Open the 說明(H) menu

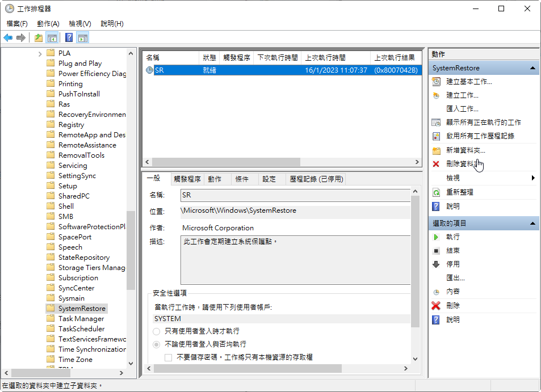pos(112,24)
